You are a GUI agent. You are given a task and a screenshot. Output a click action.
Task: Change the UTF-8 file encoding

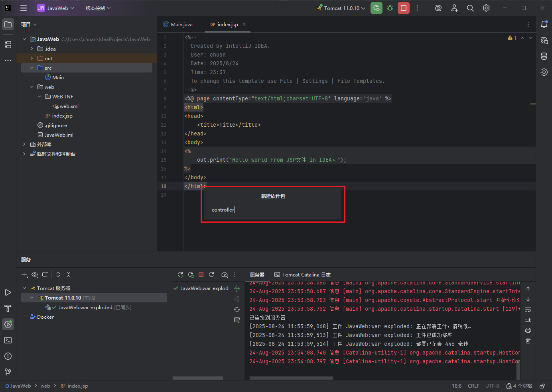[x=492, y=386]
